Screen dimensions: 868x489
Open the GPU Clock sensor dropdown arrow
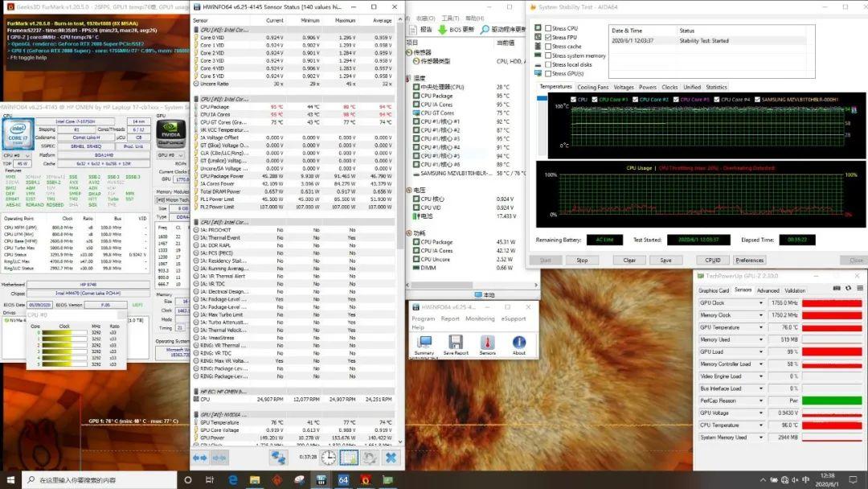tap(761, 303)
